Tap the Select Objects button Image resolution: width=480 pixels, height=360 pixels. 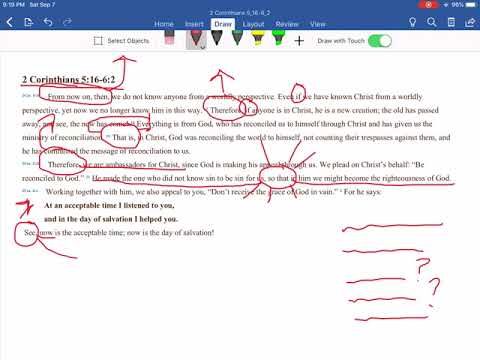[122, 41]
